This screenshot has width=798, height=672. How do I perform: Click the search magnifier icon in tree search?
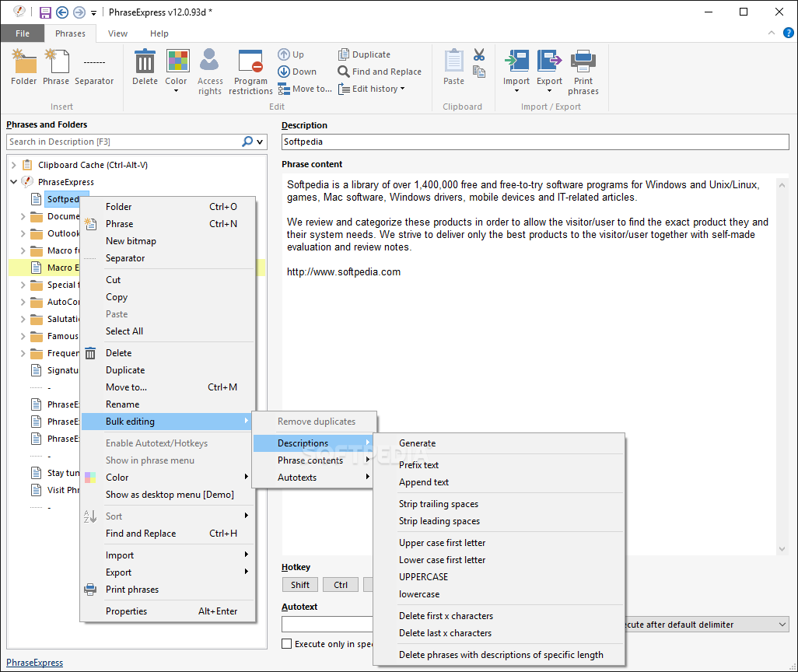pos(247,142)
